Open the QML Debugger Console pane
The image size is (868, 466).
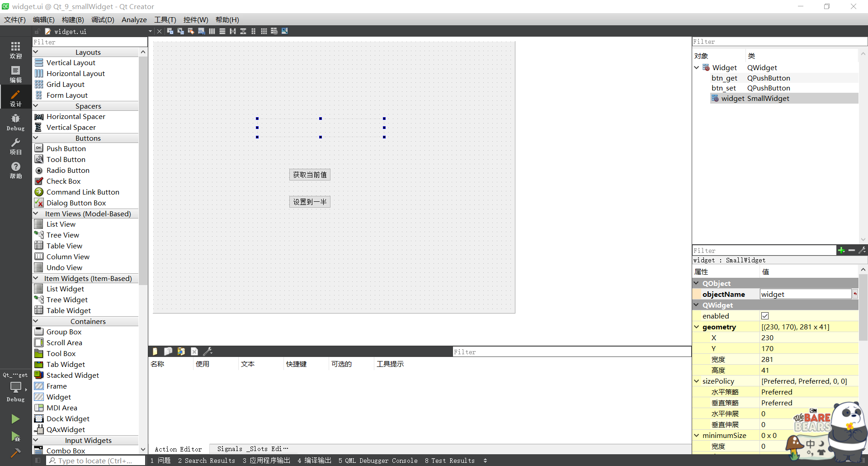[x=378, y=461]
